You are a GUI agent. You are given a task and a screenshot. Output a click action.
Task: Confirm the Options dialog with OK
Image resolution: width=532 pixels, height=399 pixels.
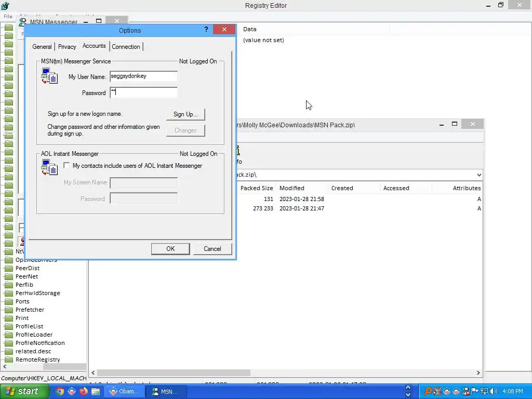click(x=170, y=249)
